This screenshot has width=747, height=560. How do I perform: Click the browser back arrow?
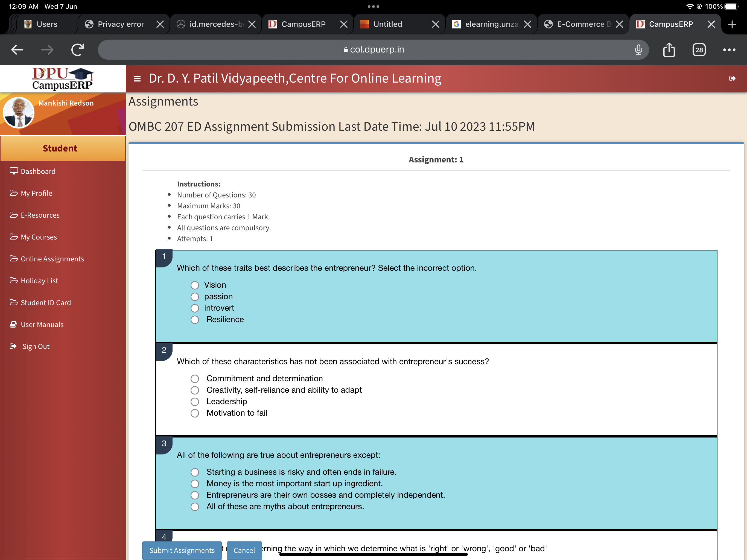pyautogui.click(x=17, y=50)
